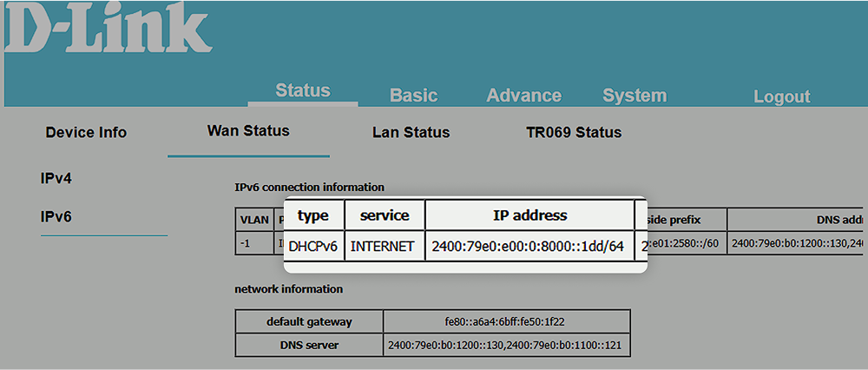868x370 pixels.
Task: Click the INTERNET service cell
Action: click(382, 247)
